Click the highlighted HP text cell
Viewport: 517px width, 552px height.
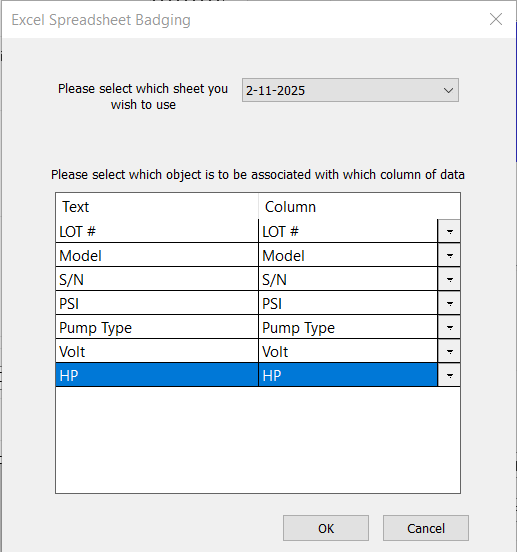coord(157,375)
